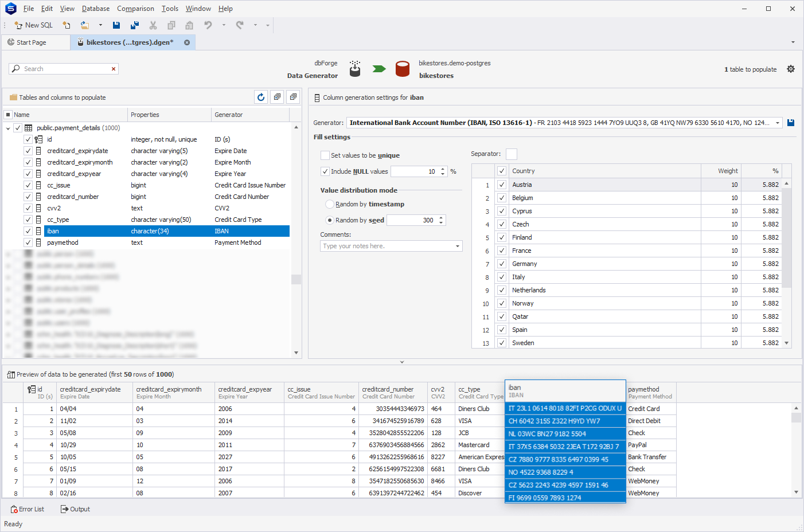Click the Separator input box
The width and height of the screenshot is (804, 532).
(x=512, y=154)
